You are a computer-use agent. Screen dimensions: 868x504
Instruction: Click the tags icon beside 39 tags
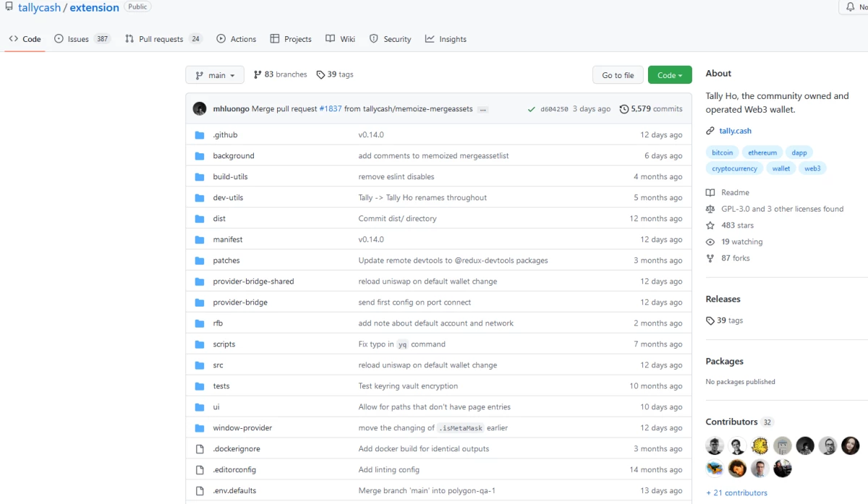320,74
